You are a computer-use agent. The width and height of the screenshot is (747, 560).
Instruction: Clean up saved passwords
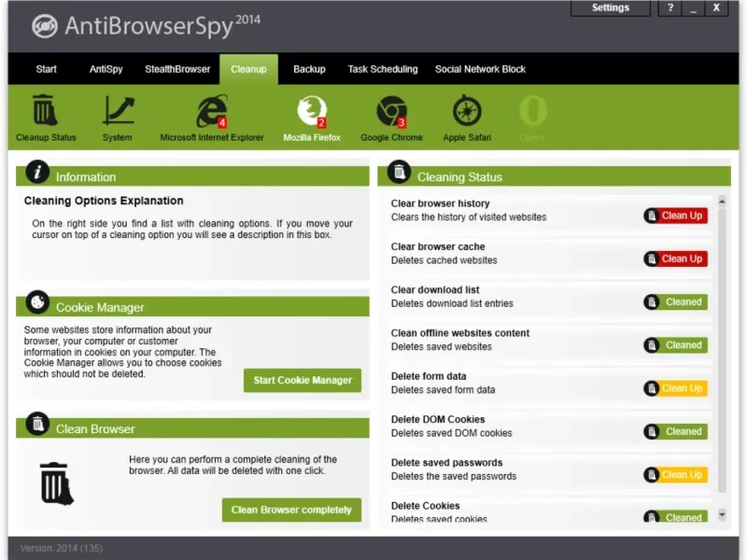point(675,475)
